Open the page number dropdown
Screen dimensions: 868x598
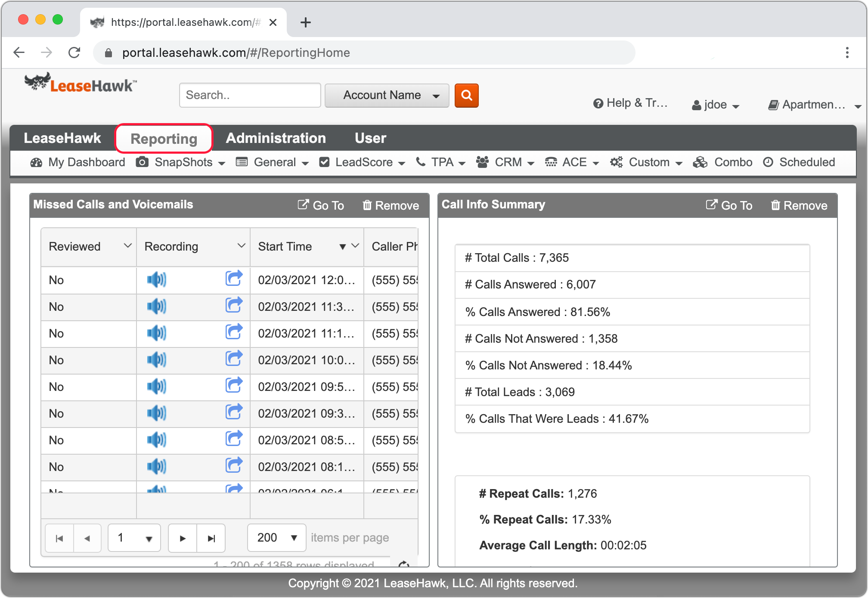pos(134,538)
